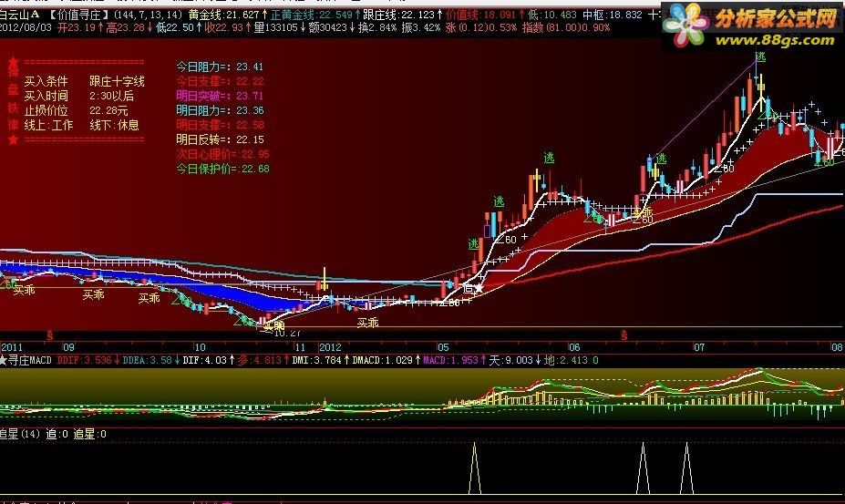Click the 低:10.483 value
845x504 pixels.
(x=552, y=15)
